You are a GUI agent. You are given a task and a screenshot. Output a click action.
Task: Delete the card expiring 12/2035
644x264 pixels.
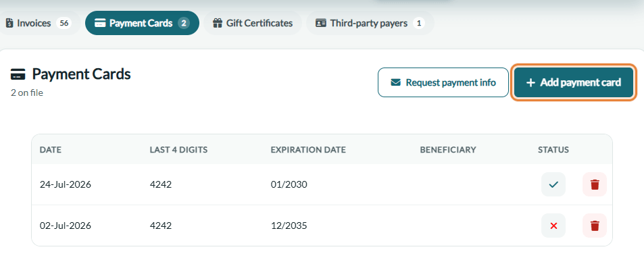click(x=595, y=226)
